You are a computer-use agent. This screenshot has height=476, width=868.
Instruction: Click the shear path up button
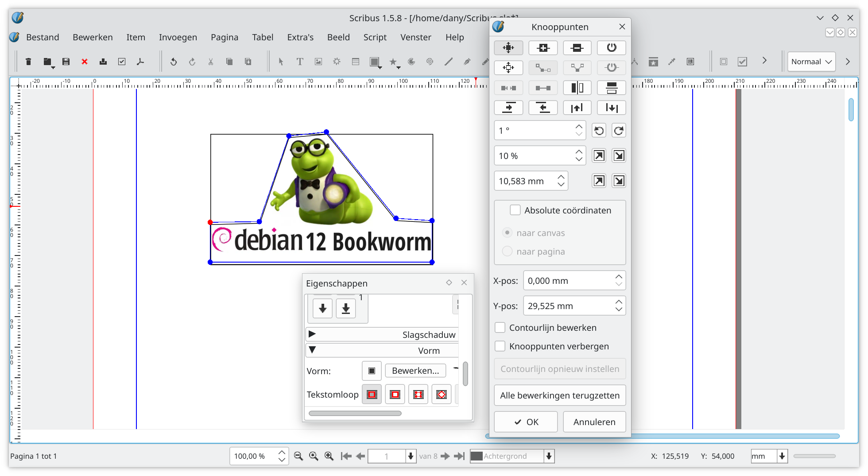[577, 108]
